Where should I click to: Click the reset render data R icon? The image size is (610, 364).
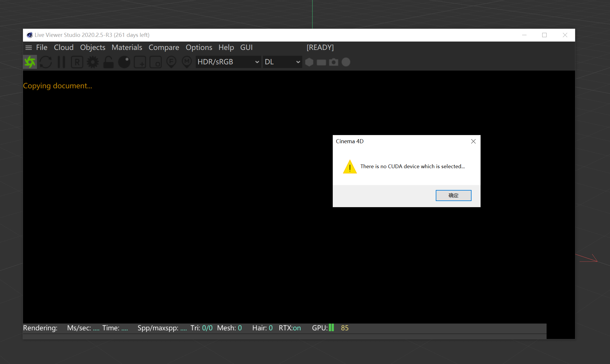point(77,62)
